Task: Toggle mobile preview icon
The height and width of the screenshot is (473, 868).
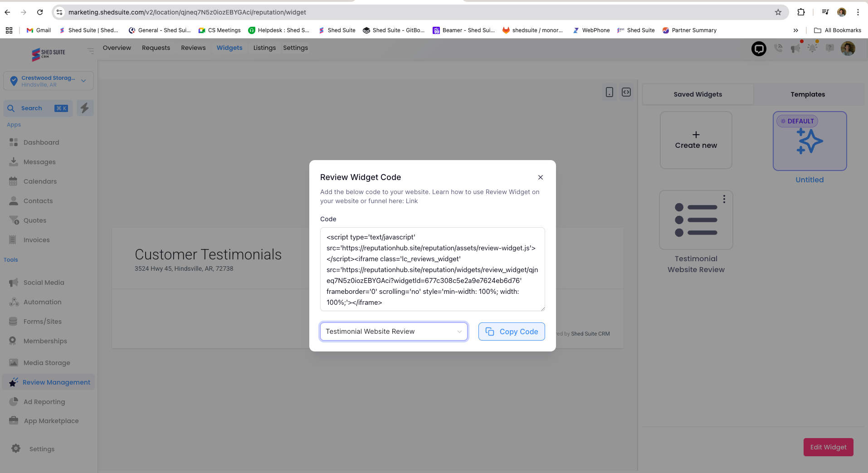Action: point(610,92)
